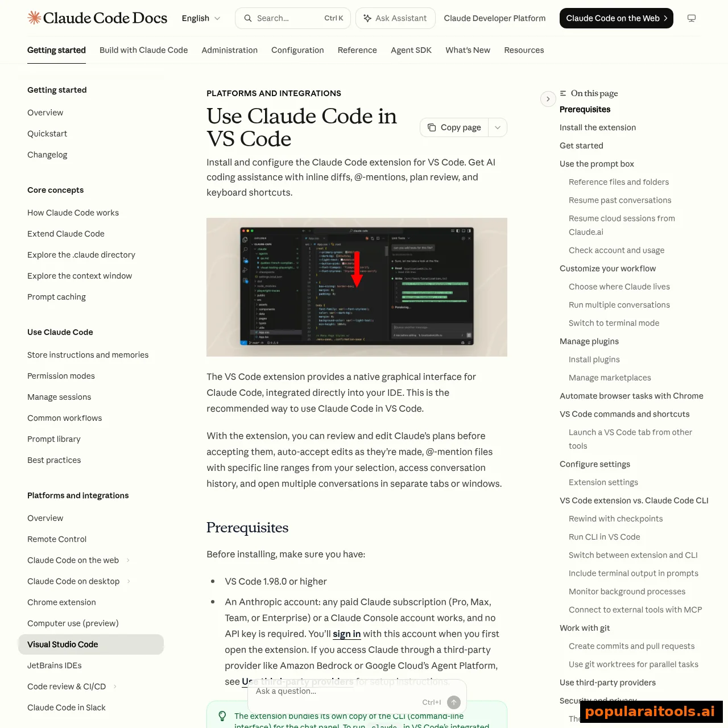Open the Manage sessions page
Image resolution: width=728 pixels, height=728 pixels.
click(x=59, y=397)
